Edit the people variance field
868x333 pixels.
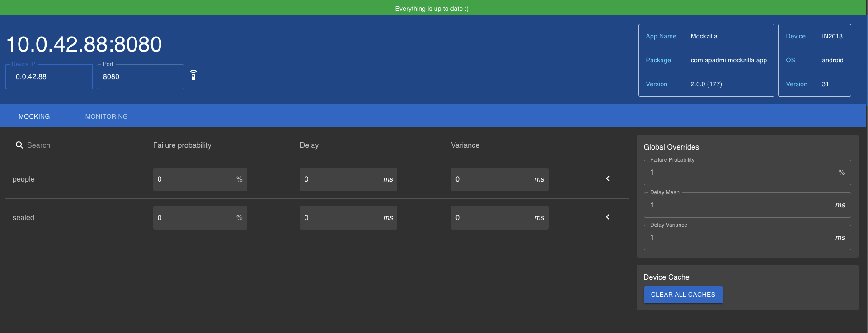pyautogui.click(x=493, y=179)
